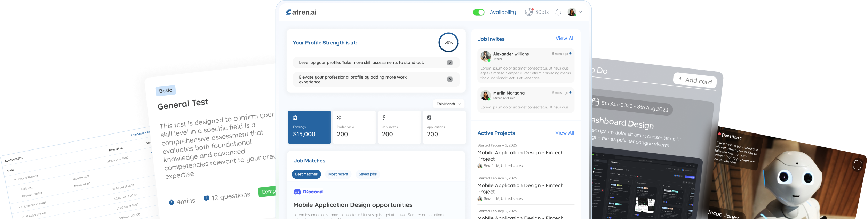
Task: Click 'Job Matches' section heading
Action: pyautogui.click(x=309, y=161)
